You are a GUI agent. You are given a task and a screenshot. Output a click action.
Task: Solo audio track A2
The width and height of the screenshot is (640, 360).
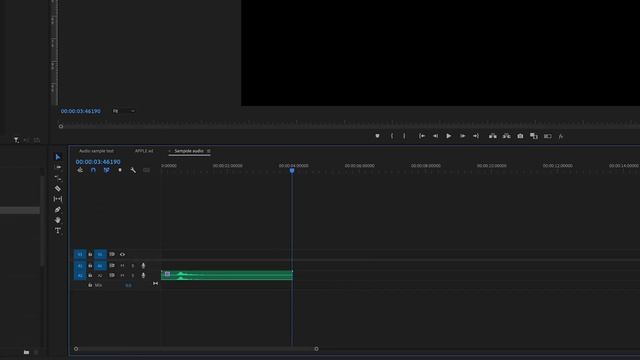tap(133, 276)
